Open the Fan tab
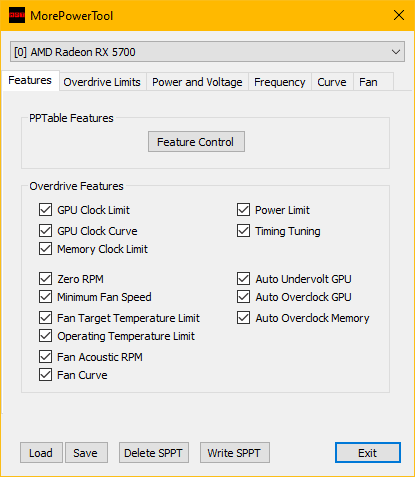Viewport: 415px width, 477px height. click(368, 82)
